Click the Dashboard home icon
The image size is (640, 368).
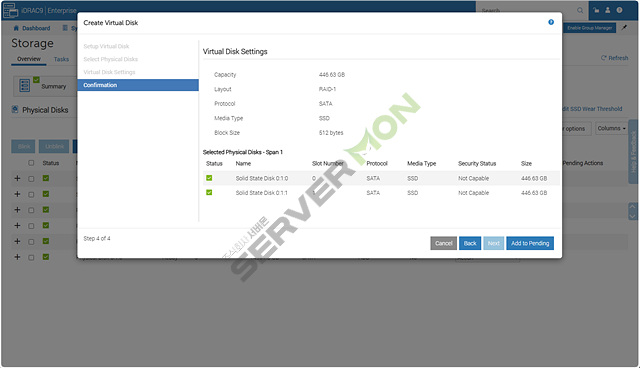click(16, 28)
